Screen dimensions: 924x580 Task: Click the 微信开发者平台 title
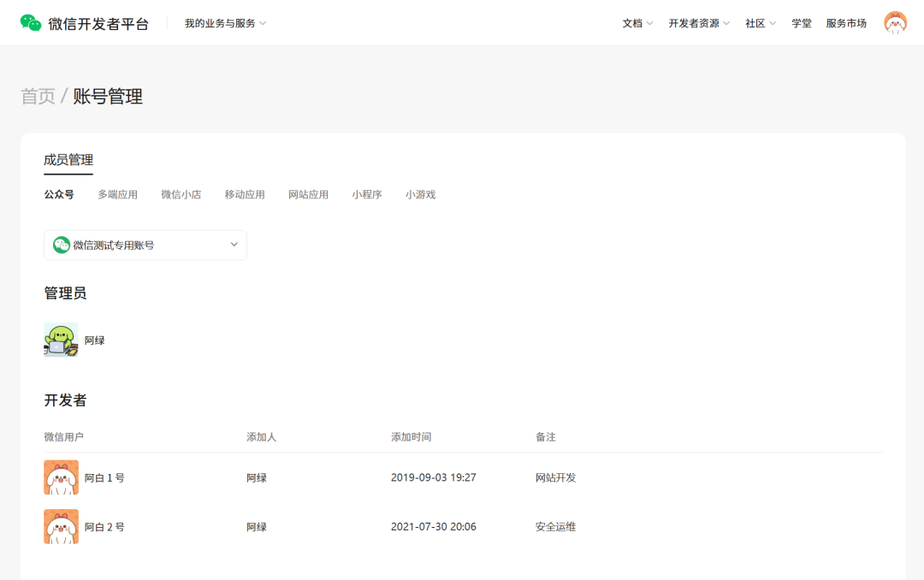(x=98, y=24)
